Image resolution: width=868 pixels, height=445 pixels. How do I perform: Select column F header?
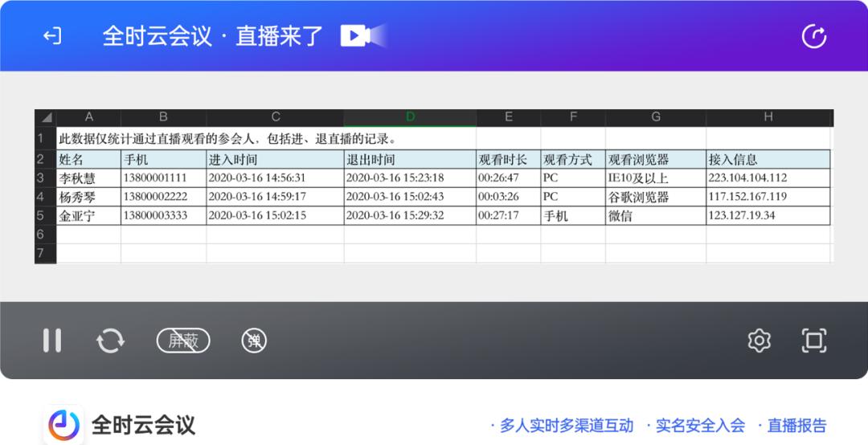(x=573, y=117)
